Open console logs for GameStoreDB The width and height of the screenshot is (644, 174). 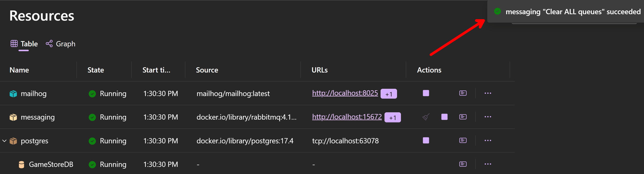coord(463,164)
